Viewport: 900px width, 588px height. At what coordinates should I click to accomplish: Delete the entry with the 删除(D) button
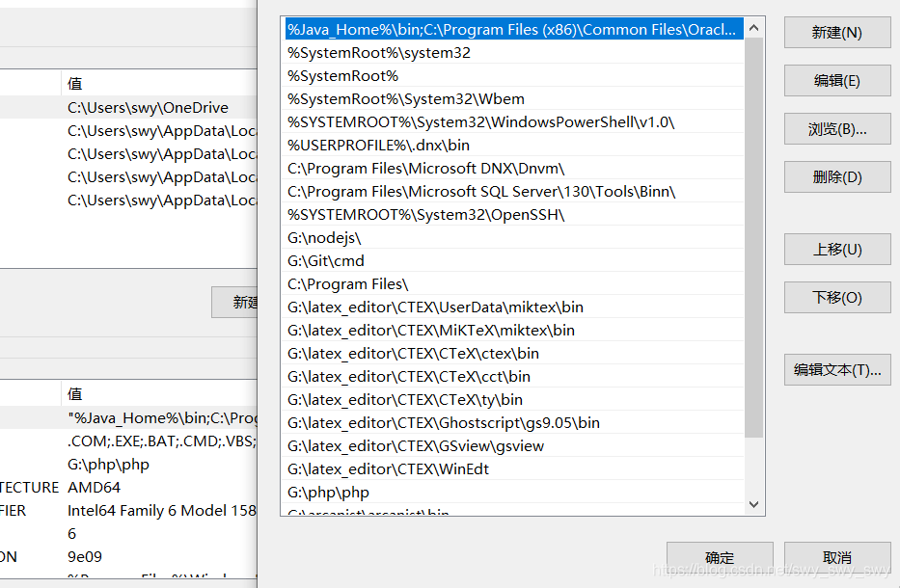click(x=837, y=177)
